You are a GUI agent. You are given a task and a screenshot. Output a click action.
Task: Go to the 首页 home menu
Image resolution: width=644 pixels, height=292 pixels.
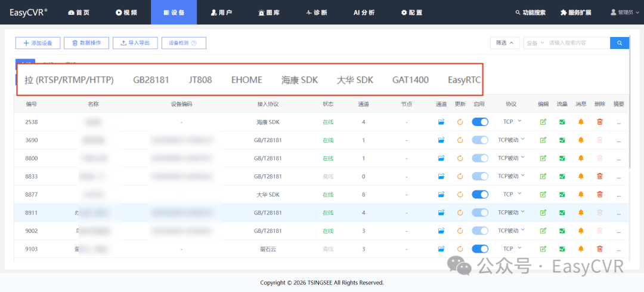point(79,13)
